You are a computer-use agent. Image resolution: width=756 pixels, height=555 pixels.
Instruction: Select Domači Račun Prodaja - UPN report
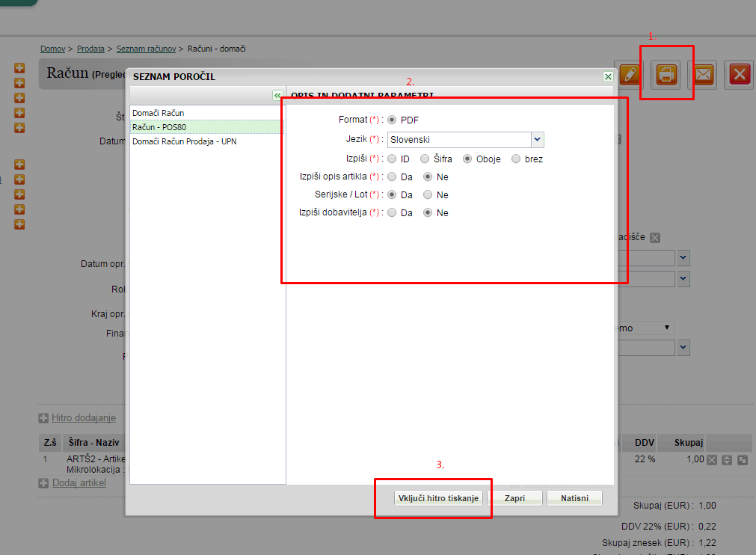point(184,141)
